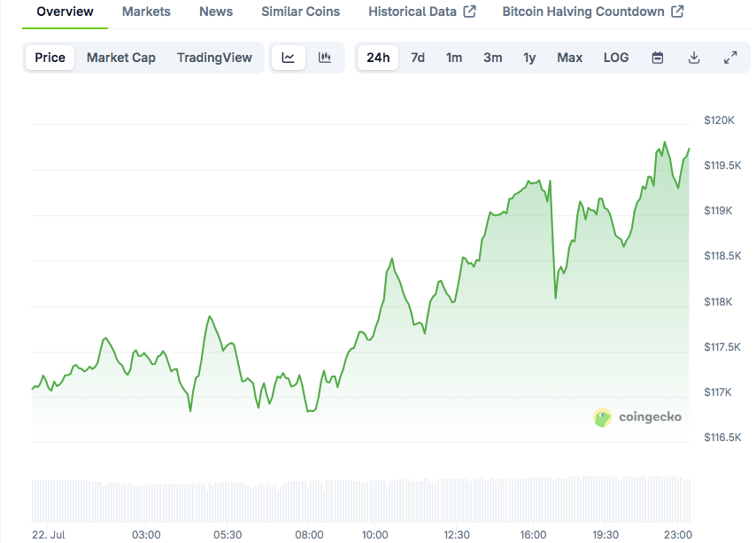Viewport: 756px width, 543px height.
Task: Open Bitcoin Halving Countdown external link icon
Action: coord(676,12)
